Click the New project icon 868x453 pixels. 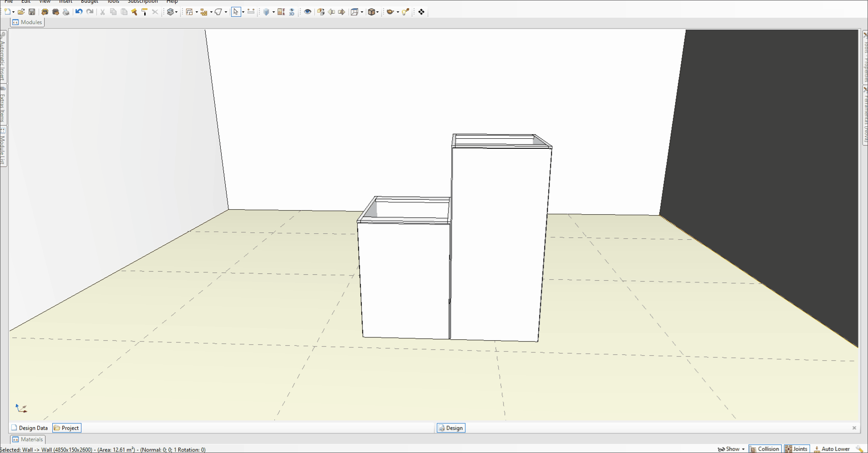8,12
